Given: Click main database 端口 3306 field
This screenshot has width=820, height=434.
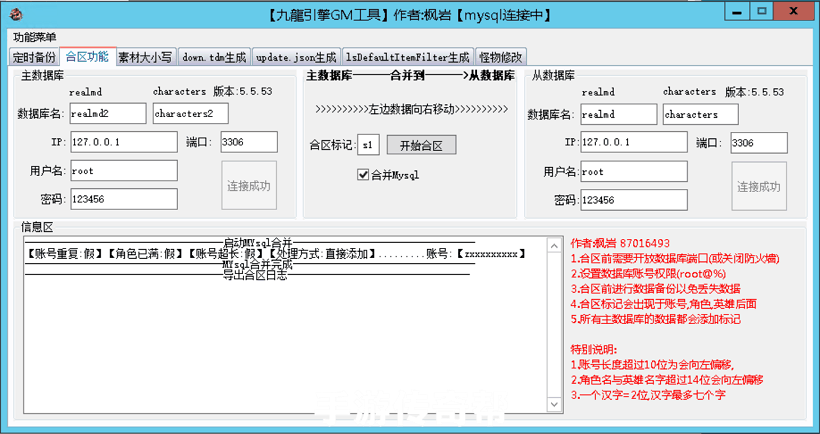Looking at the screenshot, I should 249,142.
